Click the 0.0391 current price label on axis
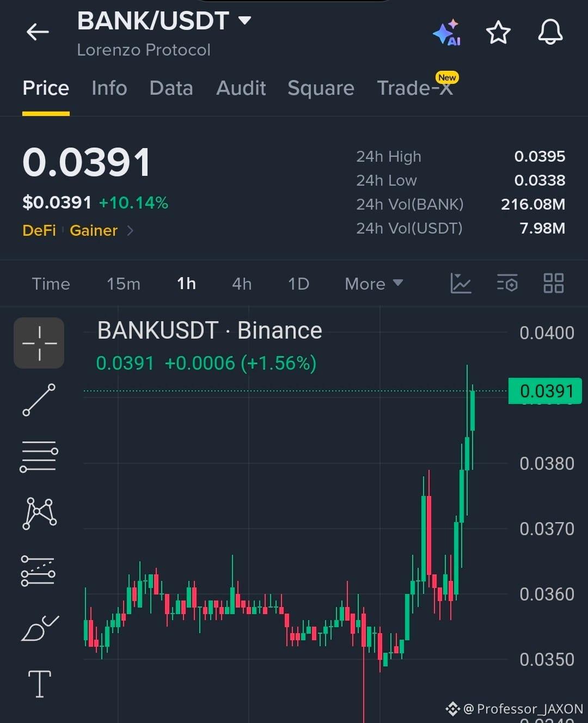Image resolution: width=588 pixels, height=723 pixels. click(545, 391)
